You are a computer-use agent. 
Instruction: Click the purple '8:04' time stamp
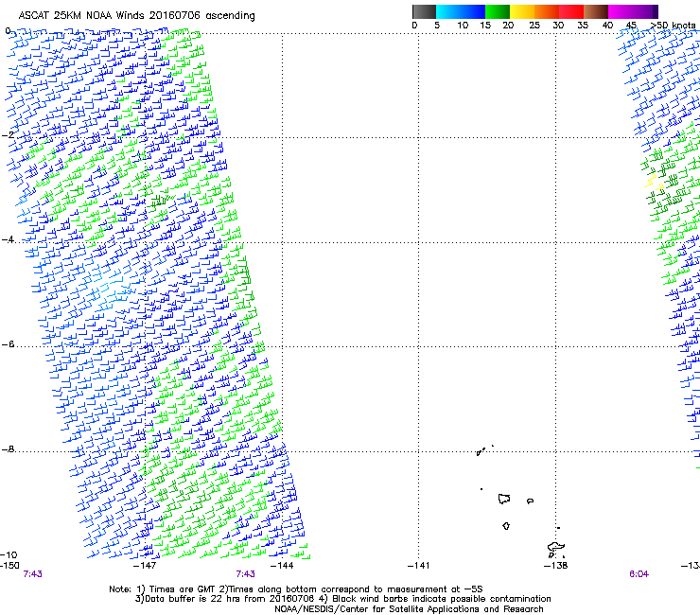pos(639,574)
